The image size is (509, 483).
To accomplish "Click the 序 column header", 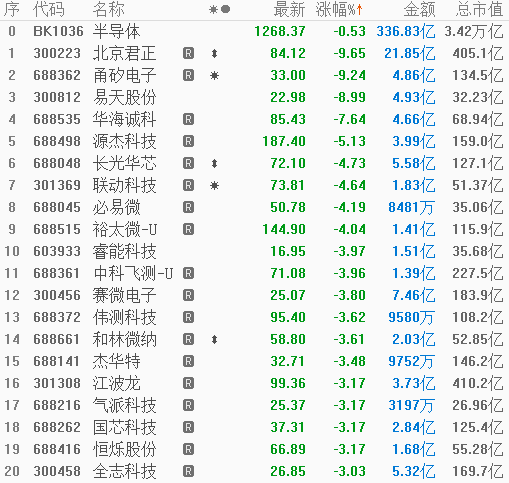I will coord(12,9).
